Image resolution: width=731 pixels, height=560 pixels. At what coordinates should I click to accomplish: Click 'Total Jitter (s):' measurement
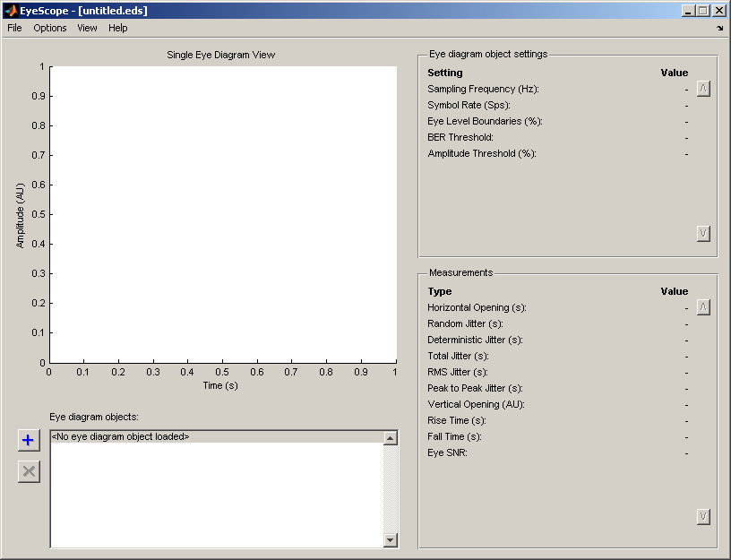coord(458,357)
